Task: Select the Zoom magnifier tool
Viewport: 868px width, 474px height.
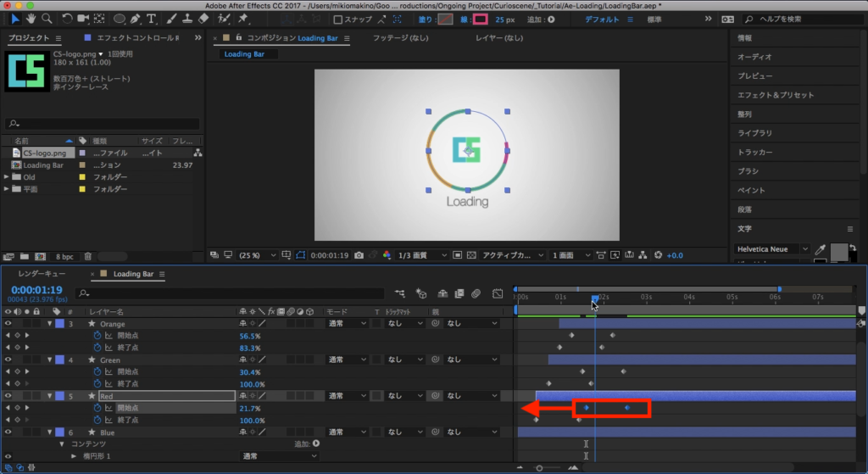Action: [47, 18]
